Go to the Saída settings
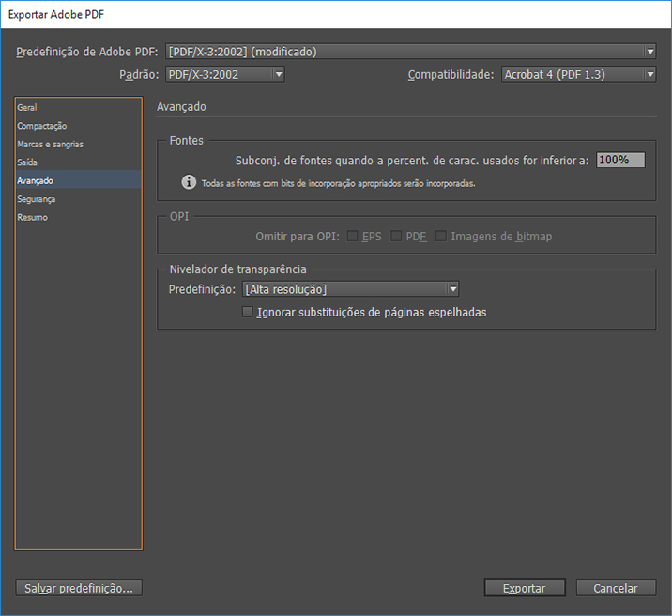The width and height of the screenshot is (672, 616). (27, 162)
